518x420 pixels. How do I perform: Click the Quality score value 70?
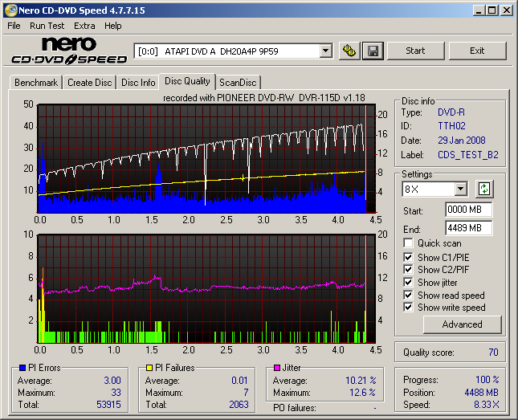click(x=493, y=353)
